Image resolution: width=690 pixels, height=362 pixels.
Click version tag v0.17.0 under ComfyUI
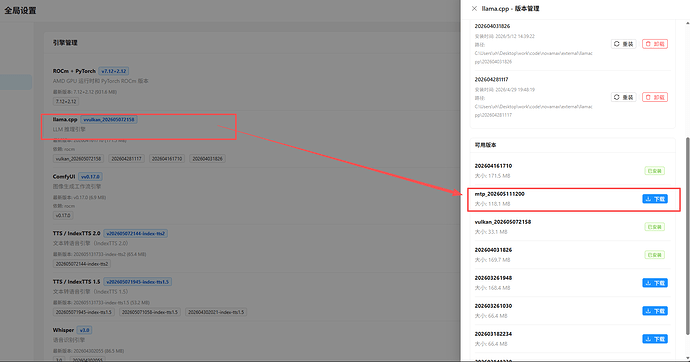(x=63, y=216)
